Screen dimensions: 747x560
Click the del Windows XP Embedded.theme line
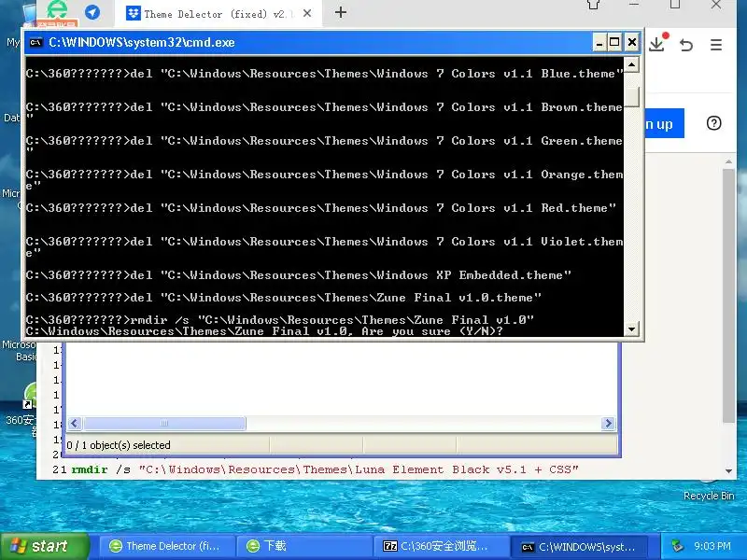pos(298,275)
